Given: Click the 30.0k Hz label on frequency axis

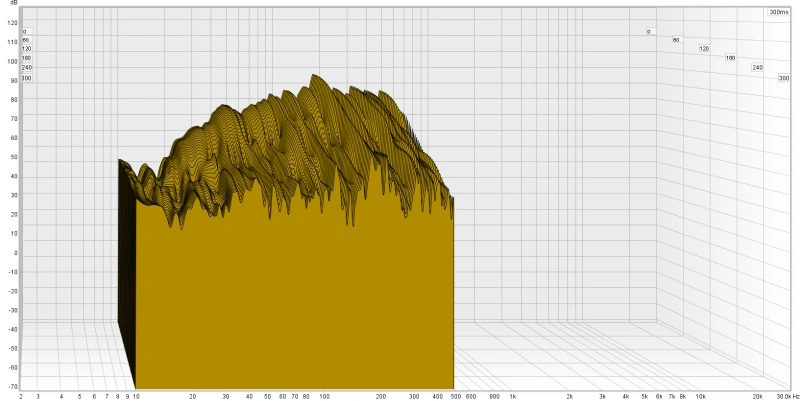Looking at the screenshot, I should [x=784, y=396].
